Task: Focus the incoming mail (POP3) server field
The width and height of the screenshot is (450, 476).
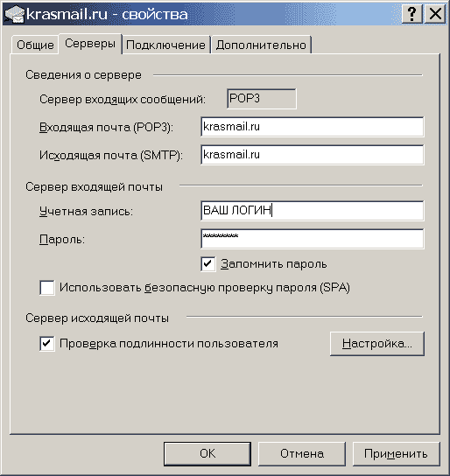Action: click(313, 127)
